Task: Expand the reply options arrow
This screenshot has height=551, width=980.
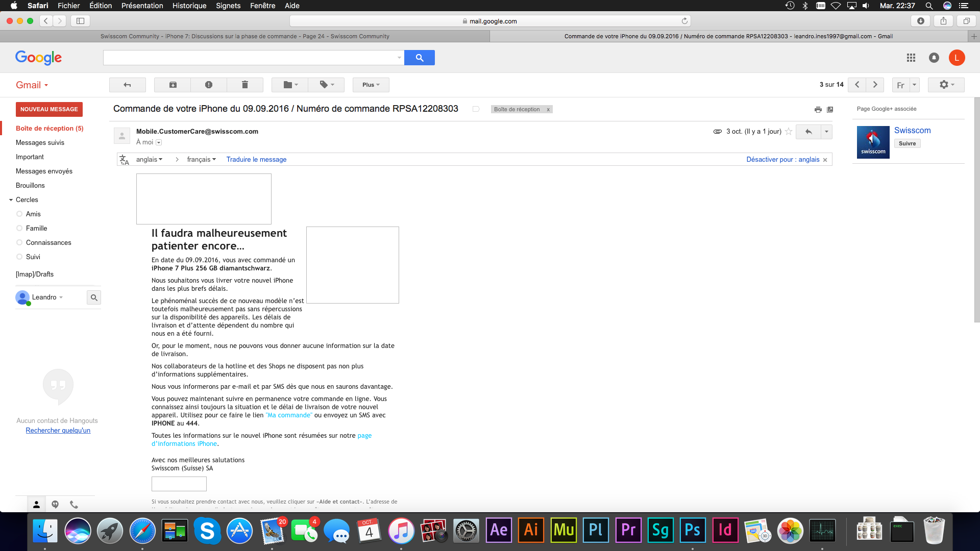Action: [826, 132]
